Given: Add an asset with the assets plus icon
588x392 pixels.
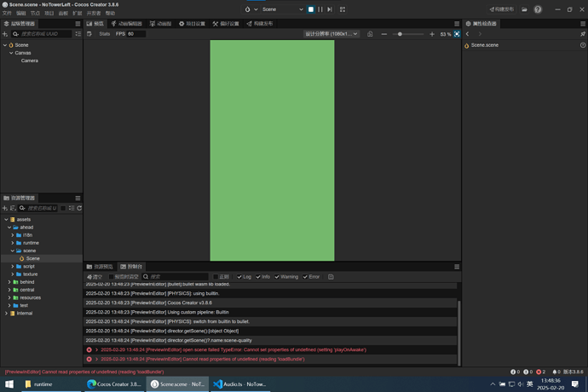Looking at the screenshot, I should click(x=5, y=208).
